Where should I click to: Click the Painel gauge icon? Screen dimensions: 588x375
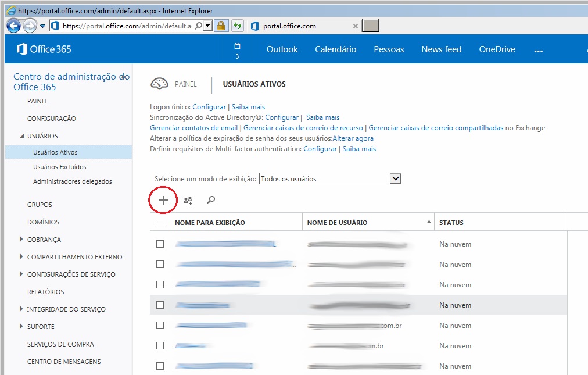click(159, 83)
